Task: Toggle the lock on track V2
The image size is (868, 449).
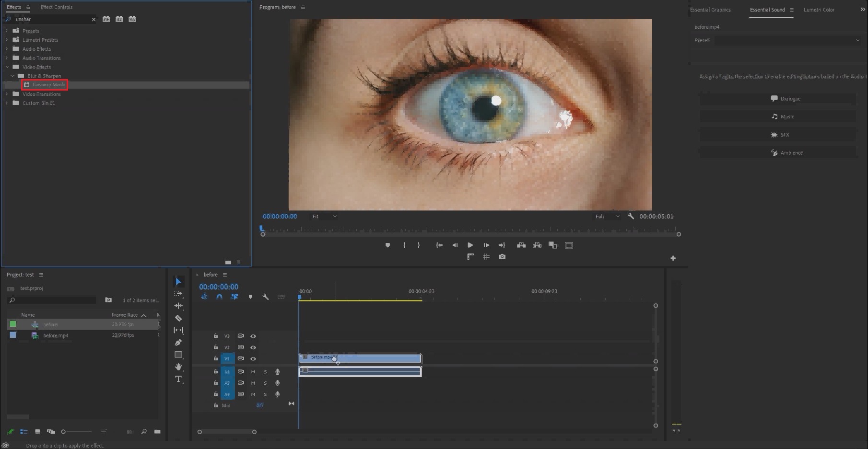Action: (x=216, y=347)
